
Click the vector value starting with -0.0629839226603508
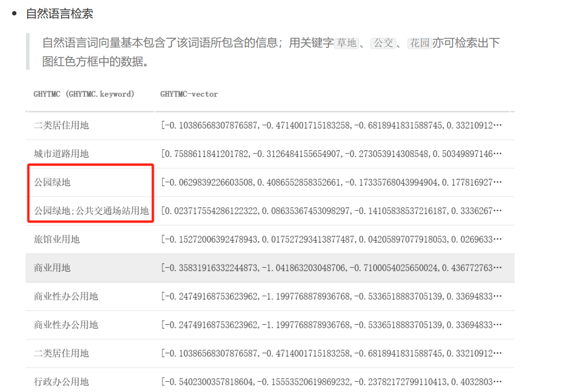331,182
